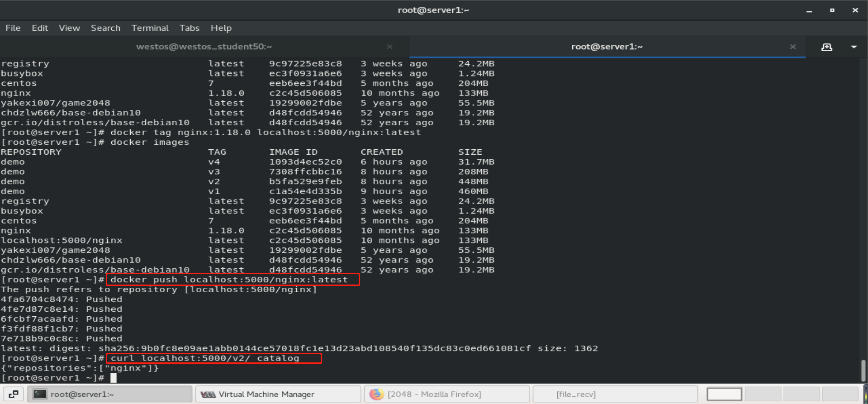Click the size value 31.7MB

pyautogui.click(x=476, y=162)
